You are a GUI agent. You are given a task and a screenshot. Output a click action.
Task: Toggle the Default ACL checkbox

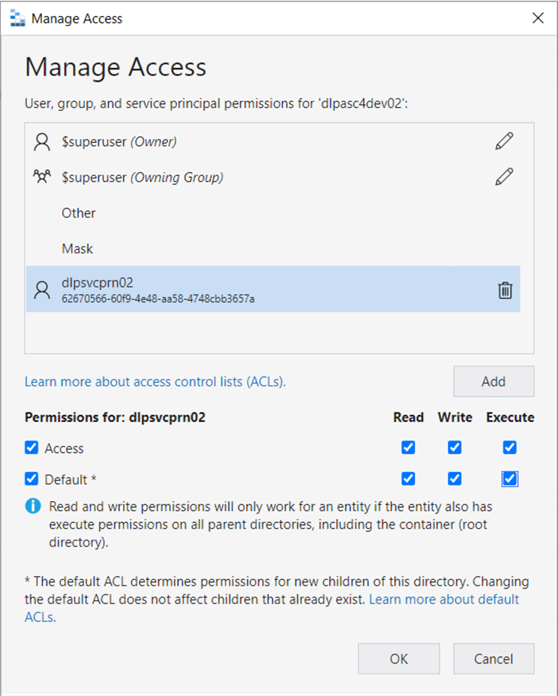[32, 478]
